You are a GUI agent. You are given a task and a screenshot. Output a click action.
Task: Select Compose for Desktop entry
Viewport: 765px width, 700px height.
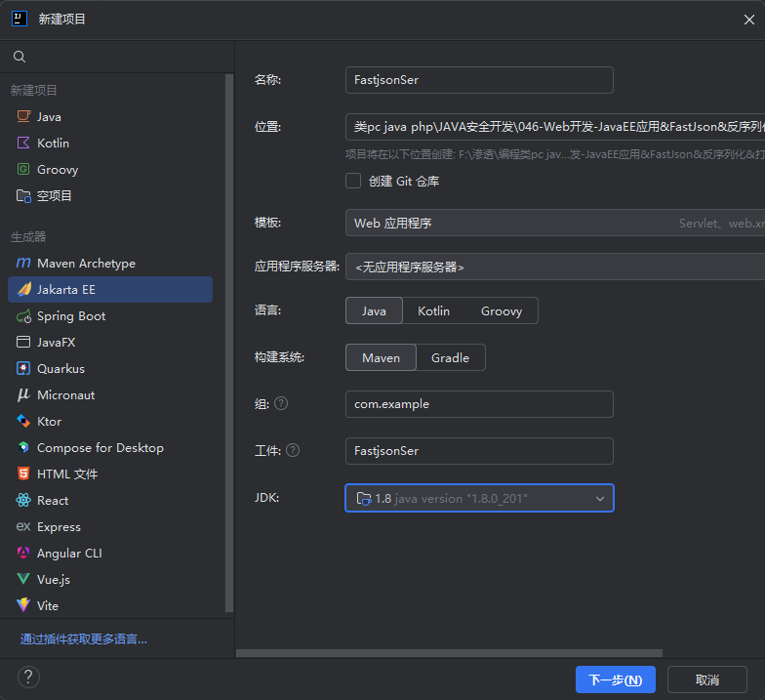[110, 447]
